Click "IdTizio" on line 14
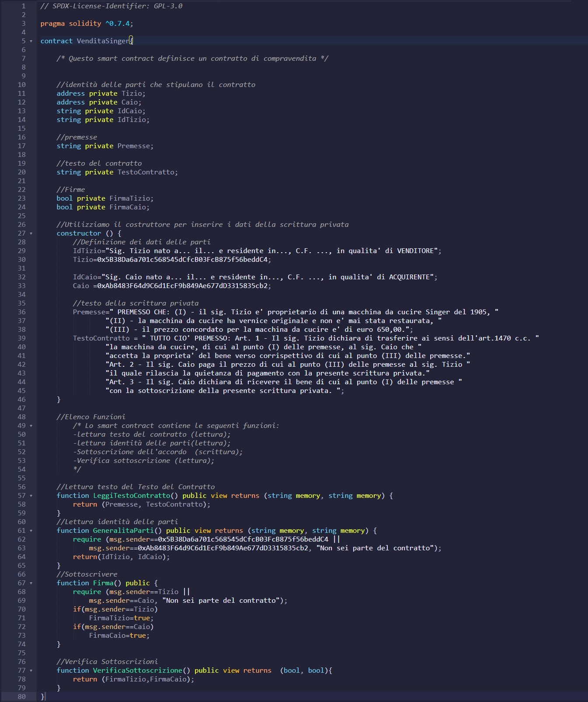This screenshot has height=702, width=588. tap(132, 120)
